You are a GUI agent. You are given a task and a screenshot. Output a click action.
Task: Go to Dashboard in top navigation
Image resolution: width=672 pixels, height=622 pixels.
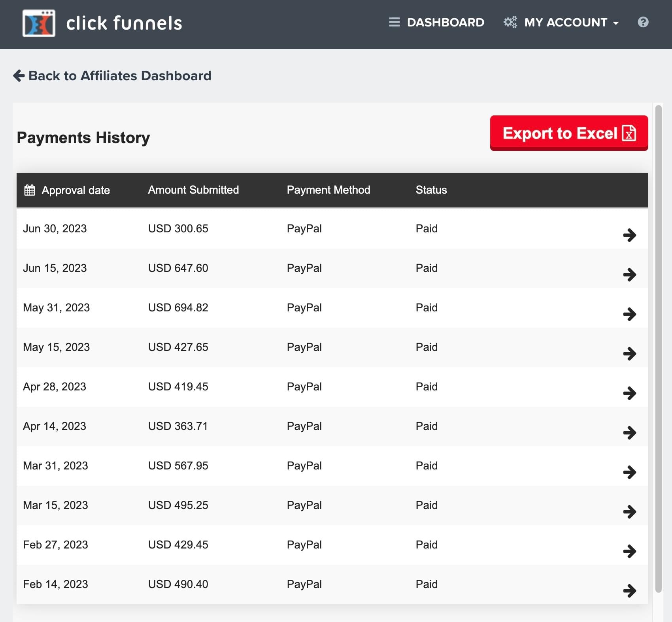[445, 22]
